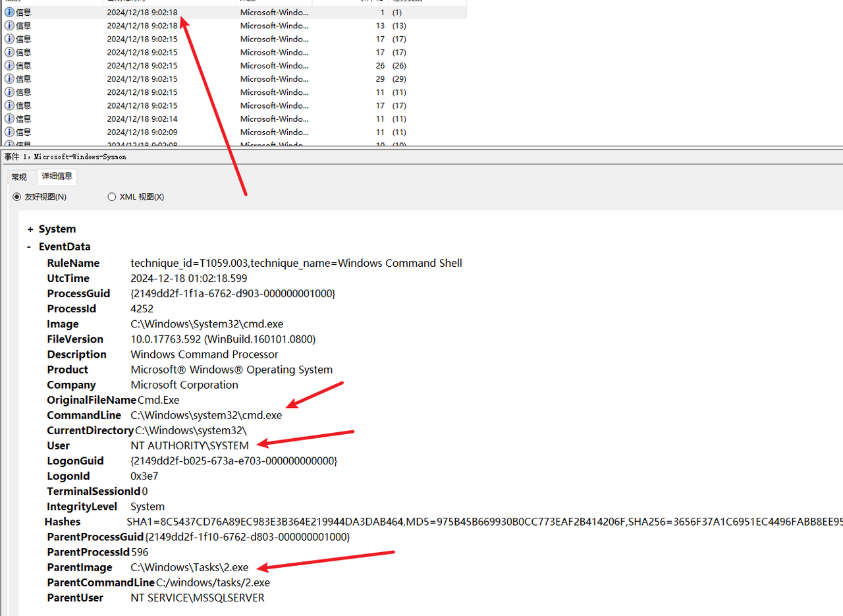
Task: Click the CurrentDirectory value C:\Windows\system32\
Action: tap(191, 430)
